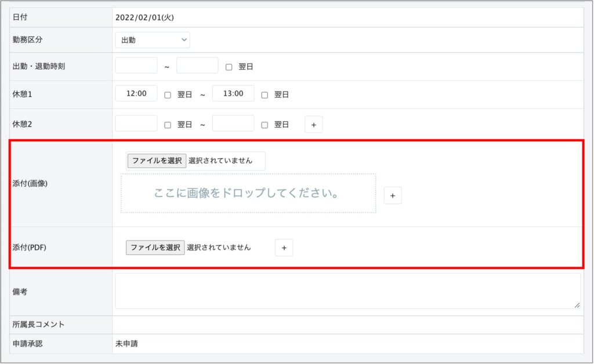594x364 pixels.
Task: Focus the 休憩2 start time field
Action: pos(136,124)
